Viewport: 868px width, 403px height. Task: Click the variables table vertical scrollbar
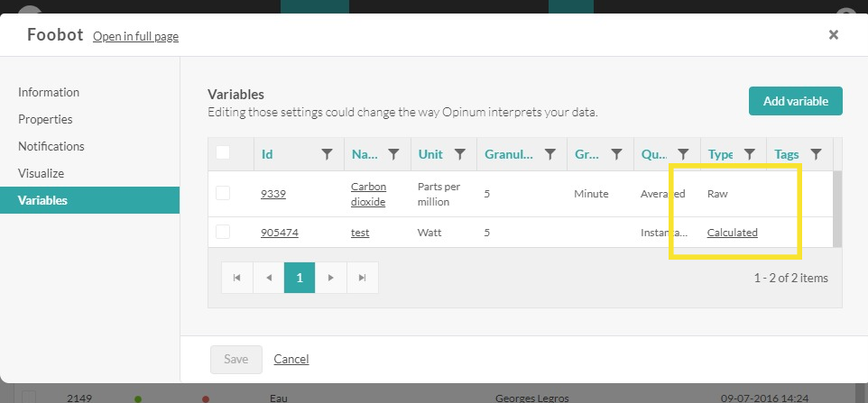click(837, 207)
